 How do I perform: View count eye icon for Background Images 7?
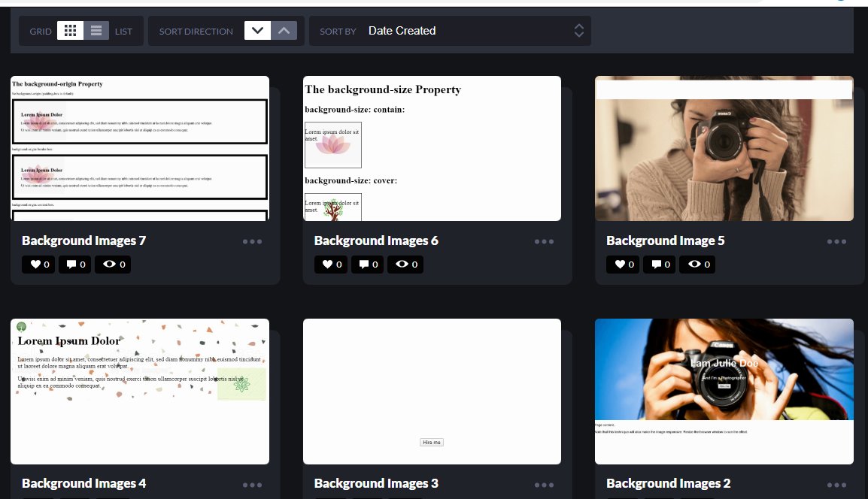[x=113, y=265]
